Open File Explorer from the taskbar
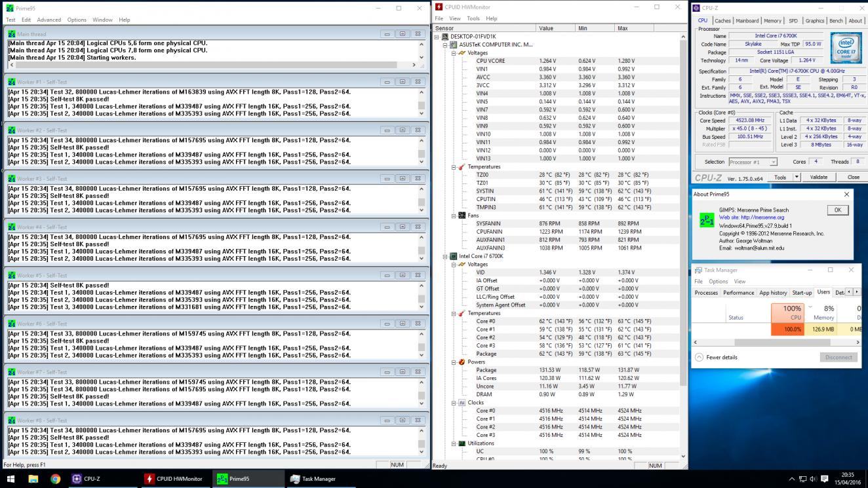The height and width of the screenshot is (488, 868). coord(33,479)
